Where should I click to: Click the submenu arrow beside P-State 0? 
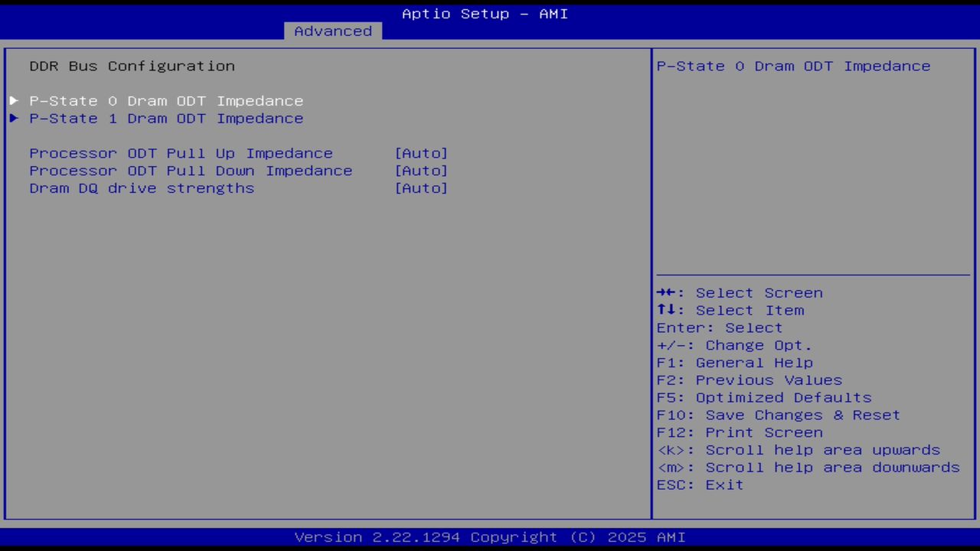click(x=14, y=100)
